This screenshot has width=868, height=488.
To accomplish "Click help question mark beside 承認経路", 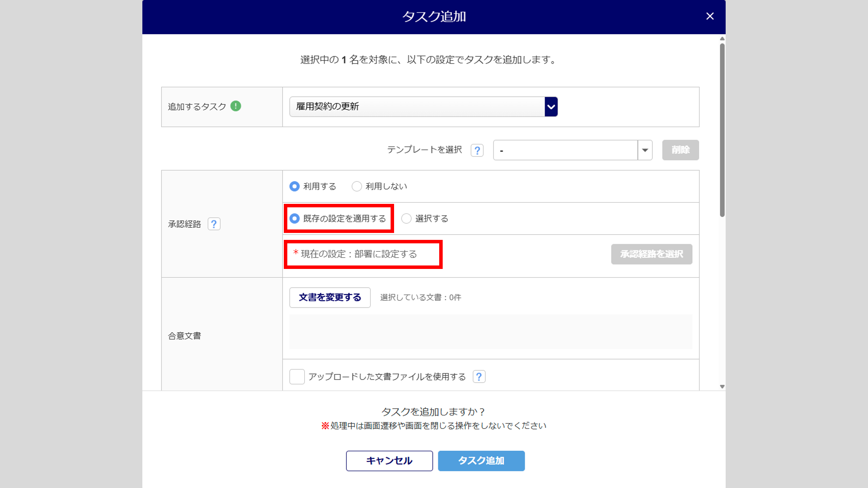I will 214,224.
